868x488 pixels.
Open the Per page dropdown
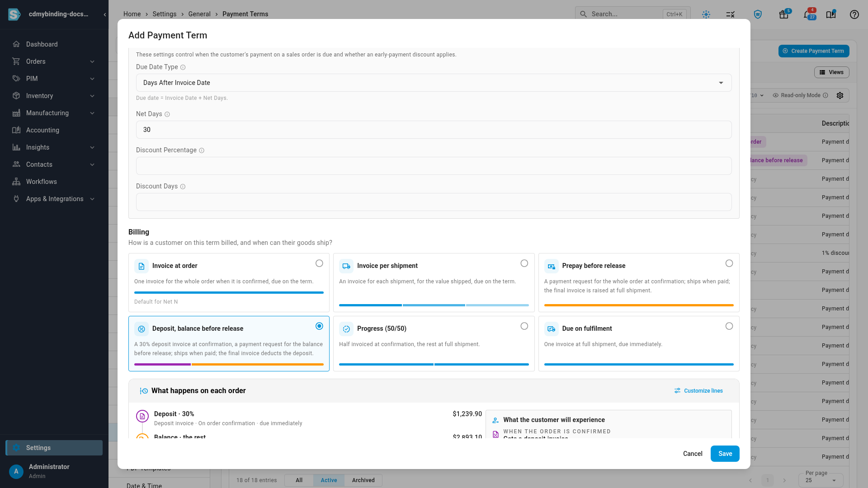click(x=821, y=480)
